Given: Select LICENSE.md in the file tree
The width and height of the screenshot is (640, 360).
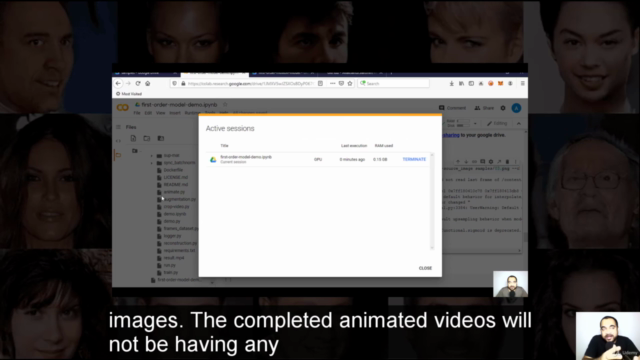Looking at the screenshot, I should tap(176, 177).
